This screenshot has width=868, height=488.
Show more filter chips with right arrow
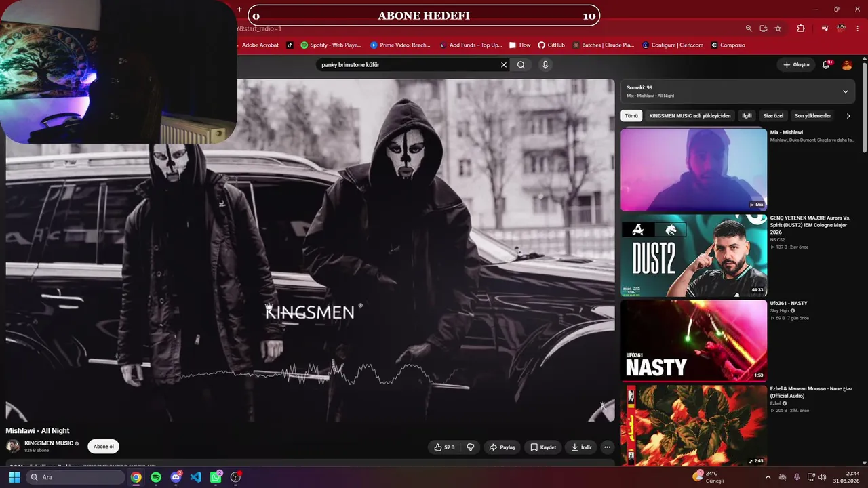click(848, 116)
